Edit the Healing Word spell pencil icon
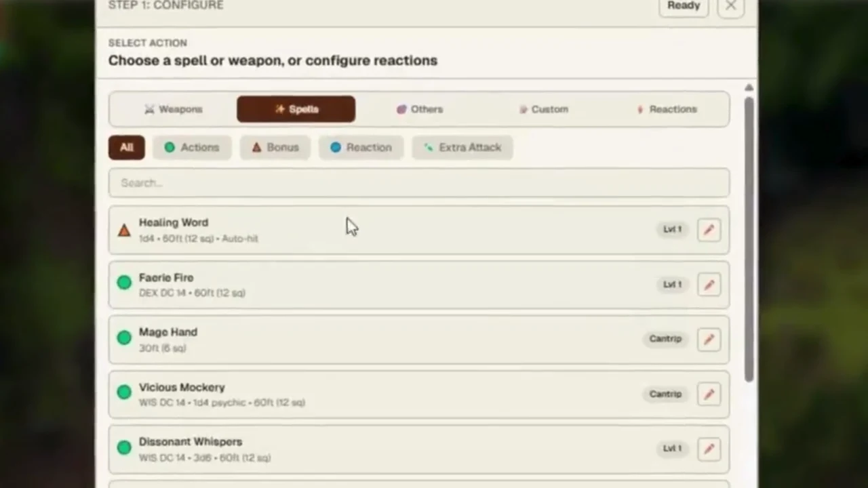The image size is (868, 488). click(x=709, y=230)
